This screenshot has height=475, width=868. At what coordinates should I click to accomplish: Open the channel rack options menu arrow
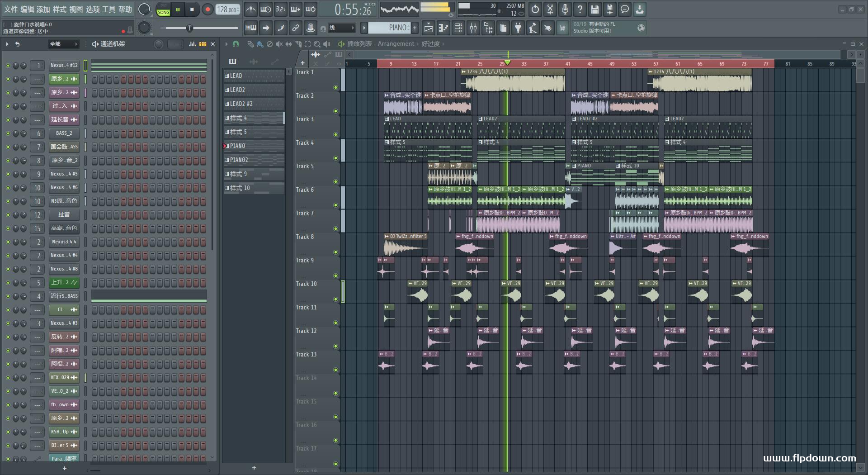click(x=7, y=44)
